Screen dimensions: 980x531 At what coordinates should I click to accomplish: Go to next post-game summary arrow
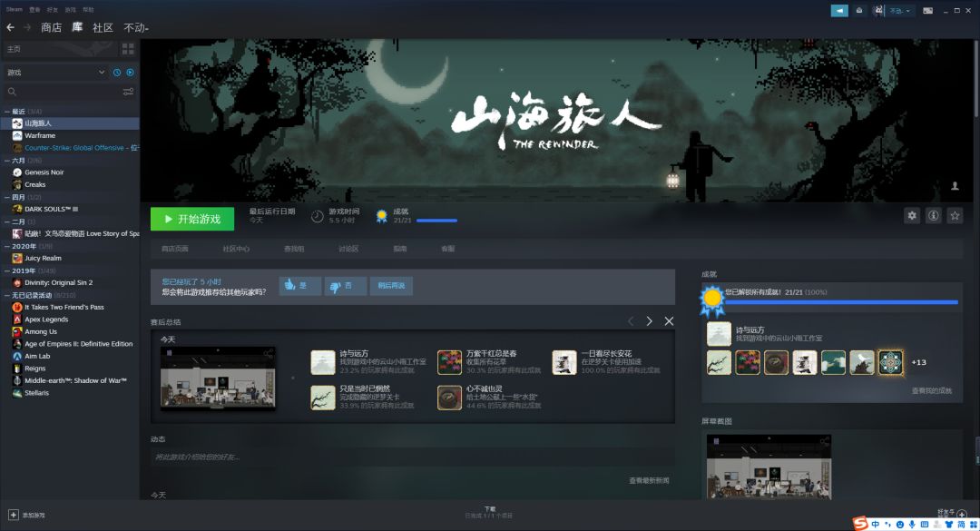(650, 320)
